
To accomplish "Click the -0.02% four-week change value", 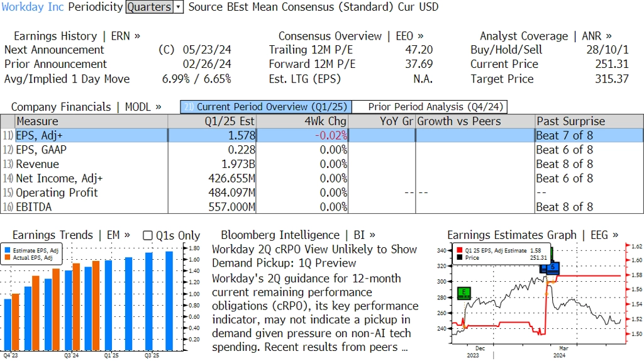I will pos(331,135).
